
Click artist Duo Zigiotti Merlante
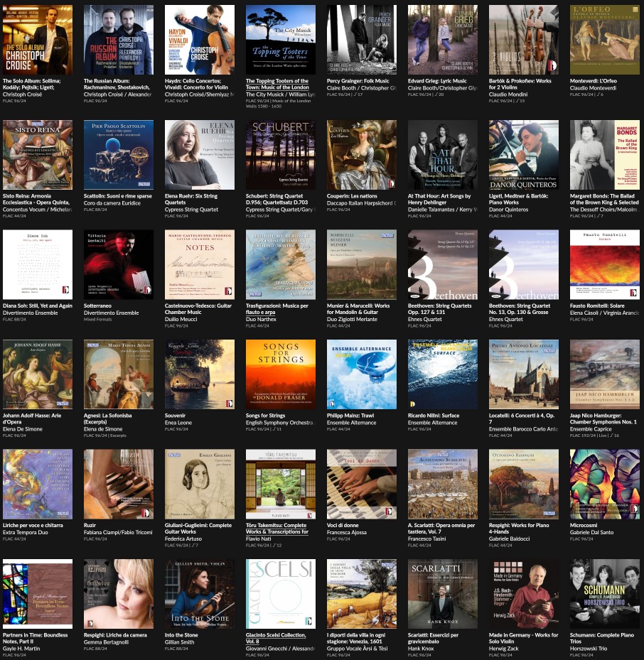(x=352, y=320)
